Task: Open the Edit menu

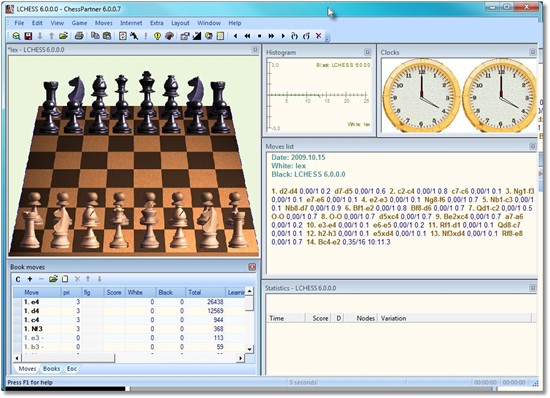Action: (x=37, y=23)
